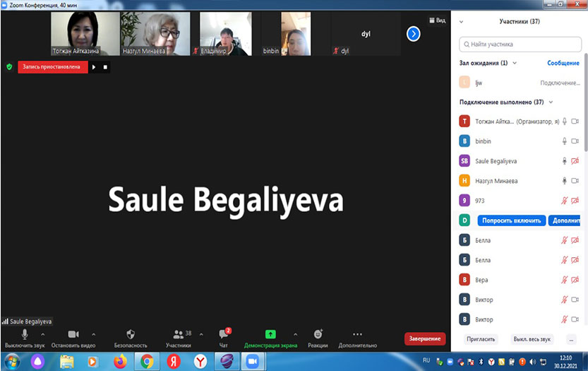The width and height of the screenshot is (588, 371).
Task: Select Назгул Минаева in participants list
Action: click(496, 181)
